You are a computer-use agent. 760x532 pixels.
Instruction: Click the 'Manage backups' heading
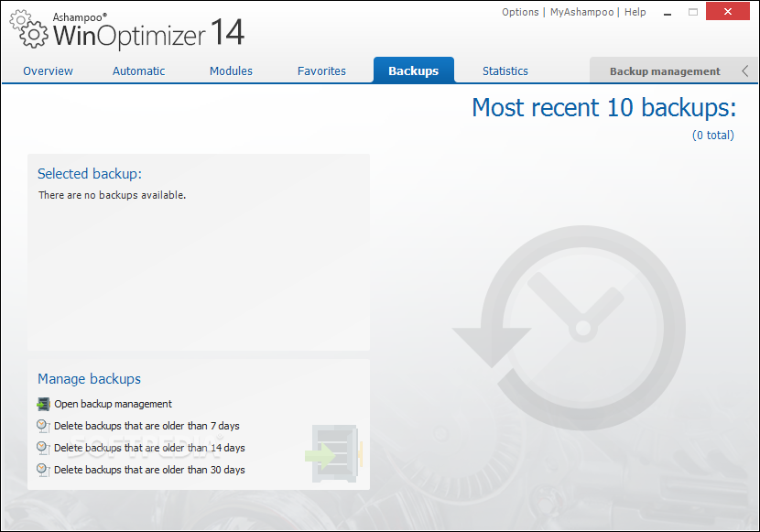coord(89,379)
